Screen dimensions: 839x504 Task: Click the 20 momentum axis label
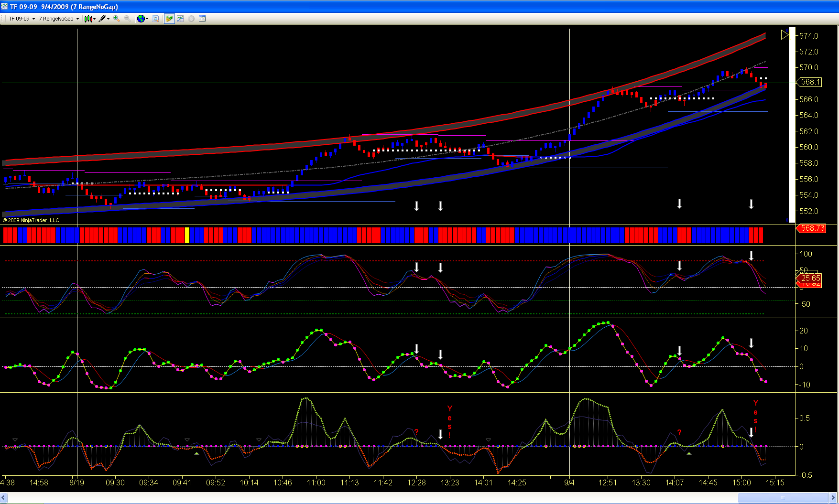[804, 331]
